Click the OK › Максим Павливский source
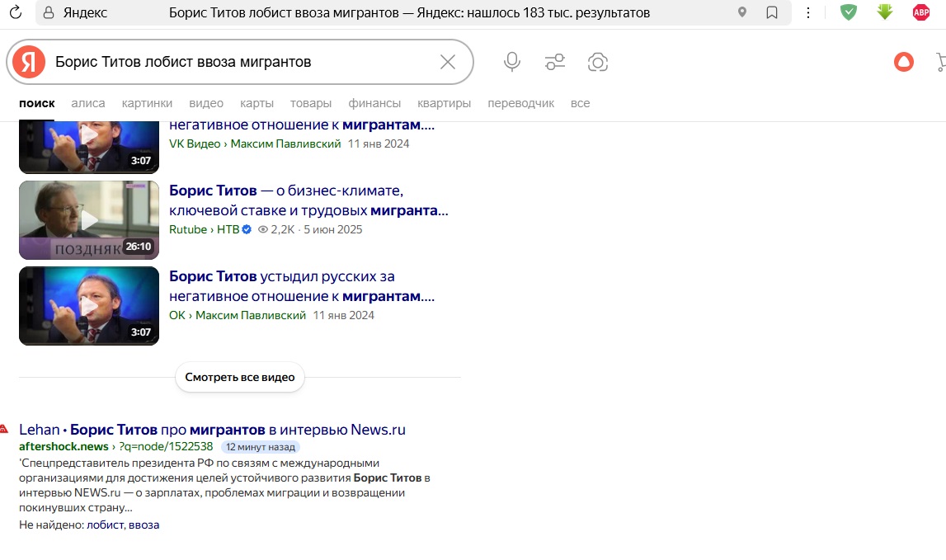 [x=237, y=315]
